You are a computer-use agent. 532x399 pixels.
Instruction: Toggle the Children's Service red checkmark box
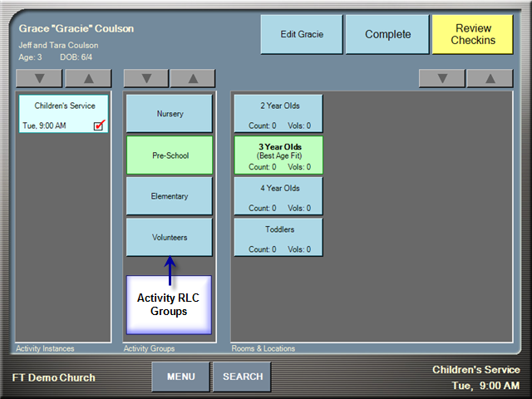tap(99, 126)
